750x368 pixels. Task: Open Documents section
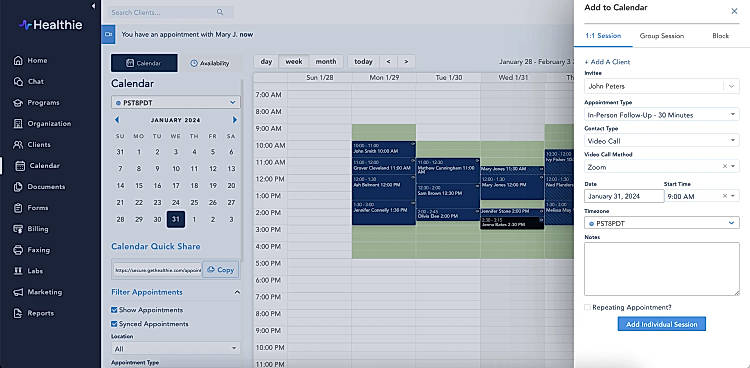pyautogui.click(x=39, y=187)
